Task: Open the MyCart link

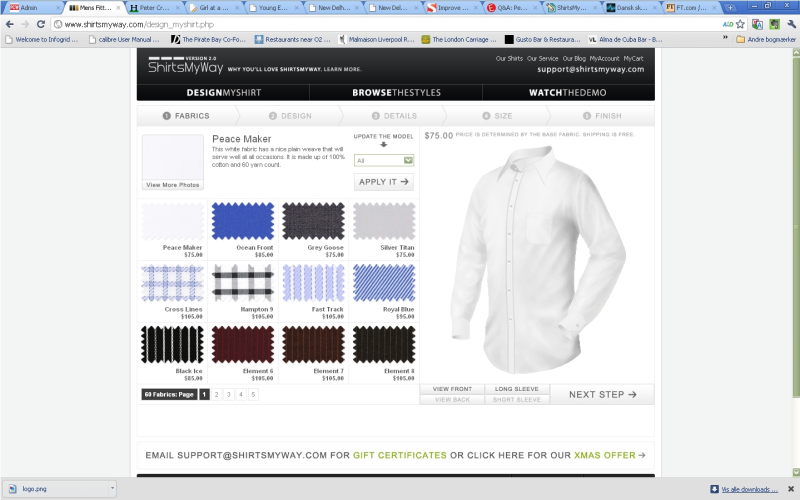Action: 633,59
